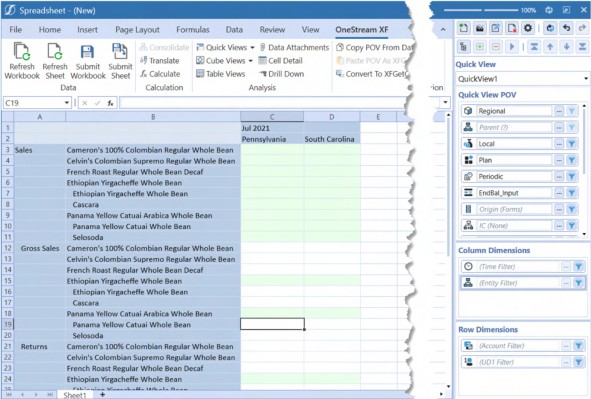Open Quick View settings gear

pyautogui.click(x=528, y=28)
